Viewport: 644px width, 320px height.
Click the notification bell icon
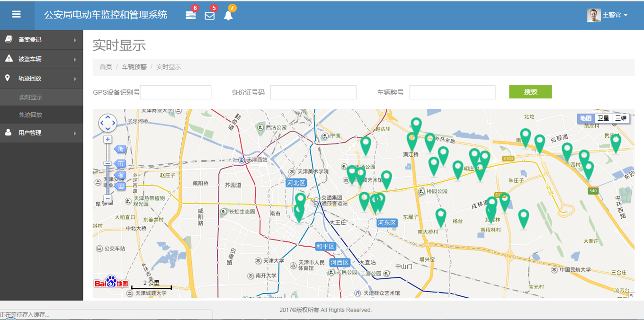tap(228, 15)
